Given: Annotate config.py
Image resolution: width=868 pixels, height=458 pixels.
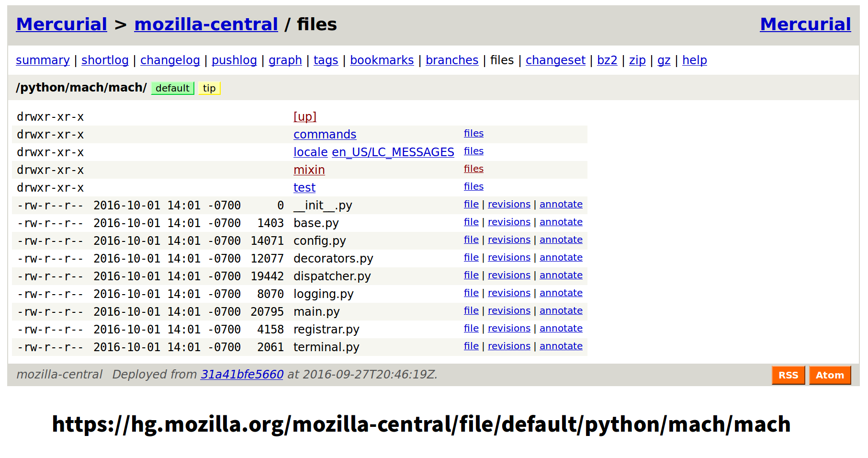Looking at the screenshot, I should (561, 240).
